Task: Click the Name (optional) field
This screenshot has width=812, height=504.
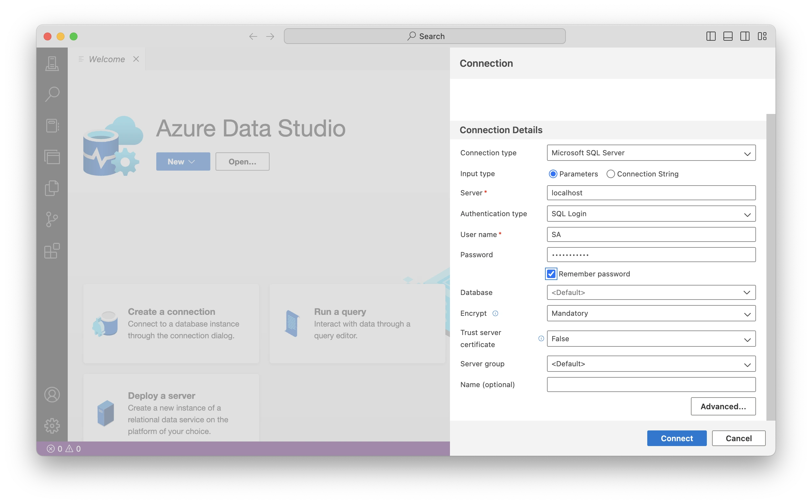Action: [652, 385]
